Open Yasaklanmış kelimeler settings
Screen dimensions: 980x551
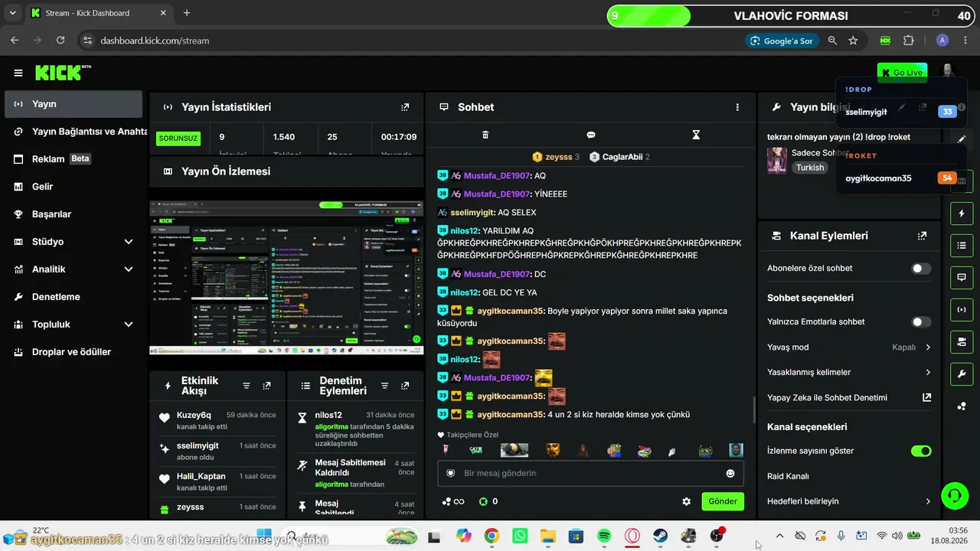[x=849, y=373]
